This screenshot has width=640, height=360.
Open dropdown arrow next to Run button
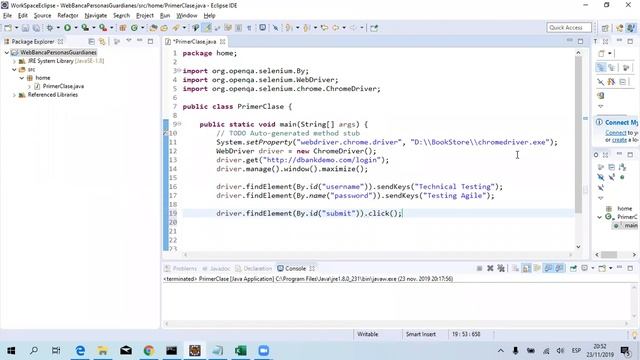[x=76, y=28]
